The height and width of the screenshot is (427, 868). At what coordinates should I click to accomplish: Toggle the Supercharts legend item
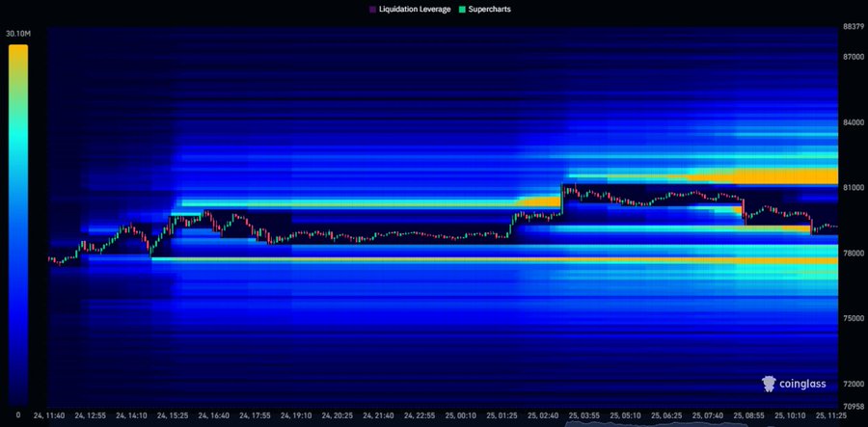tap(485, 10)
